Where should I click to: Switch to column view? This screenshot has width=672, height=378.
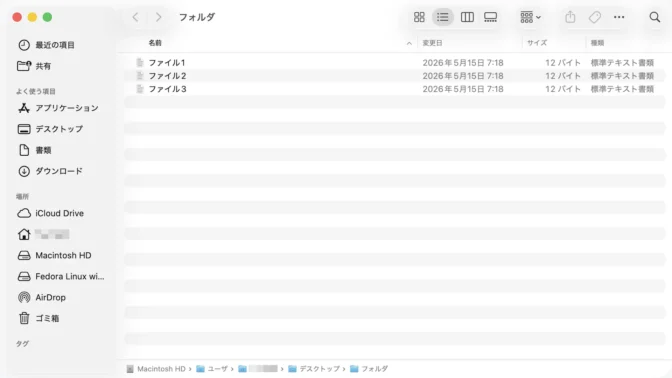467,17
